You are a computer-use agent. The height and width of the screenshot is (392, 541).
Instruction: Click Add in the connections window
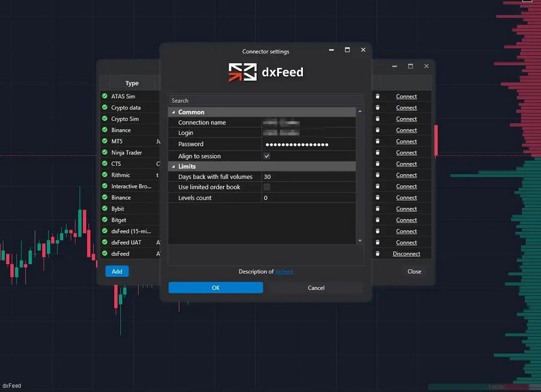117,271
